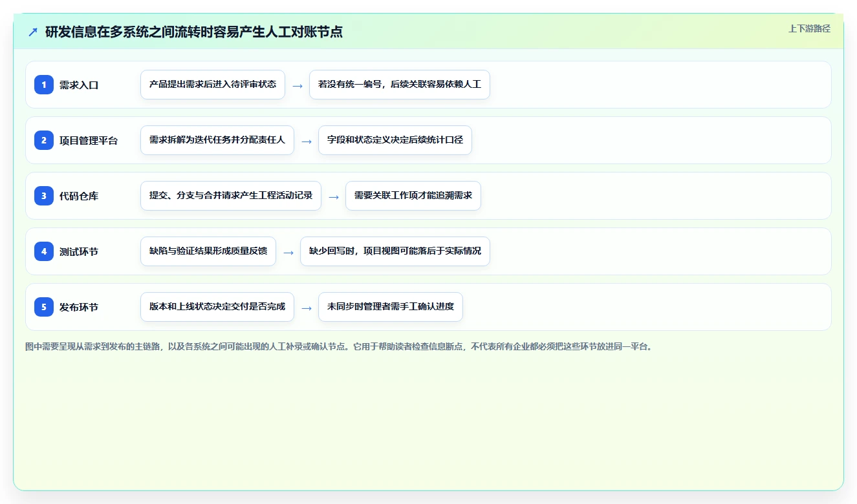Click the arrow in the 项目管理平台 row

point(307,141)
